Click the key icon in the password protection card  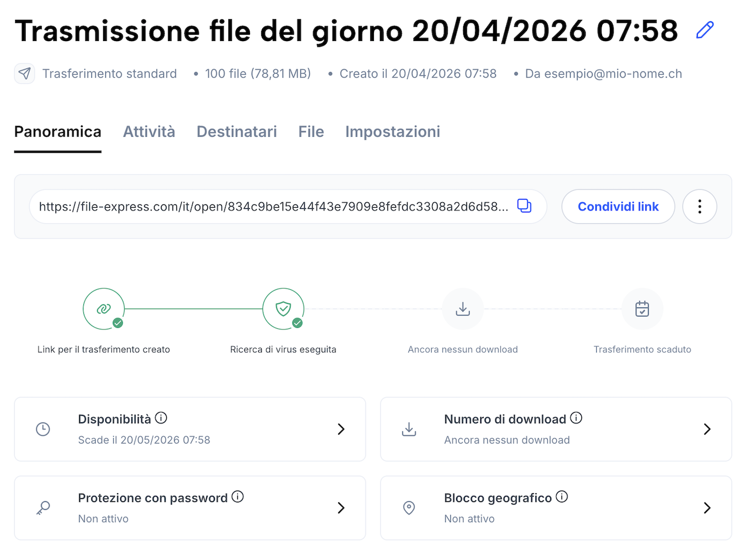pyautogui.click(x=43, y=508)
